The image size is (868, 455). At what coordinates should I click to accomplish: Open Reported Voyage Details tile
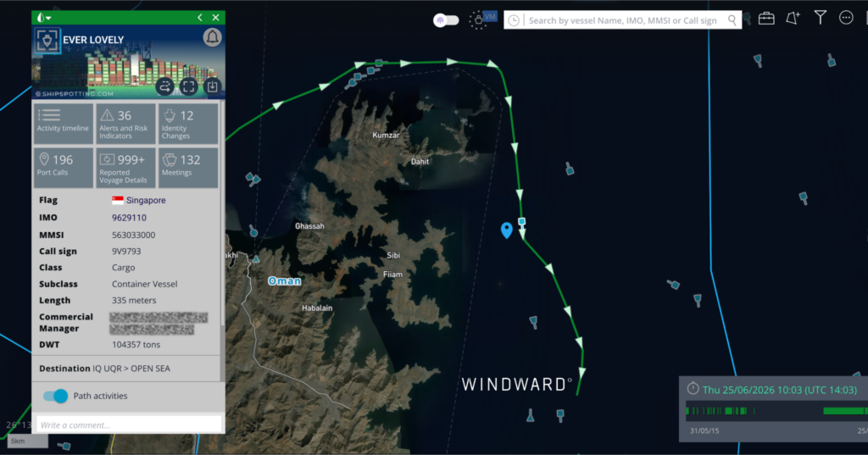(125, 168)
